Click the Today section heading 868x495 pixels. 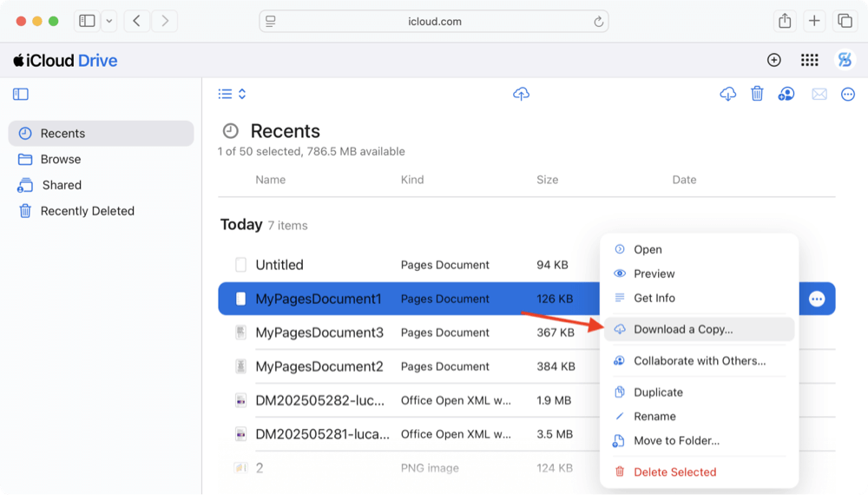(241, 225)
